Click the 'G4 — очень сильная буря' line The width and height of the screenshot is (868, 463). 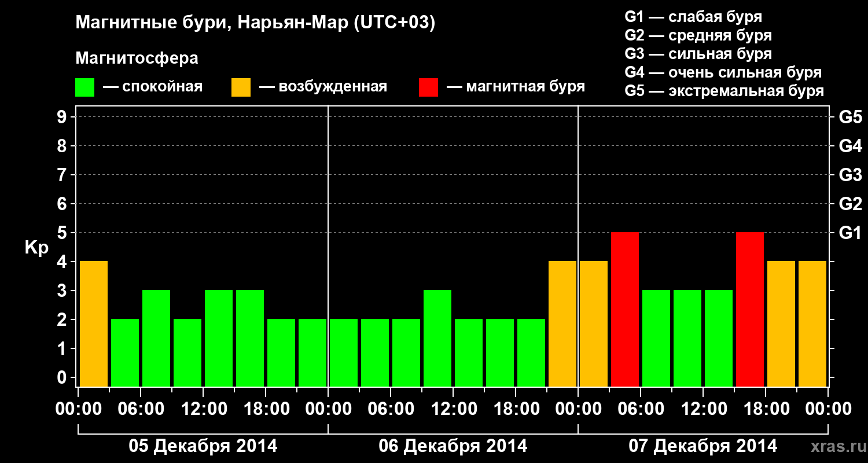pyautogui.click(x=723, y=72)
